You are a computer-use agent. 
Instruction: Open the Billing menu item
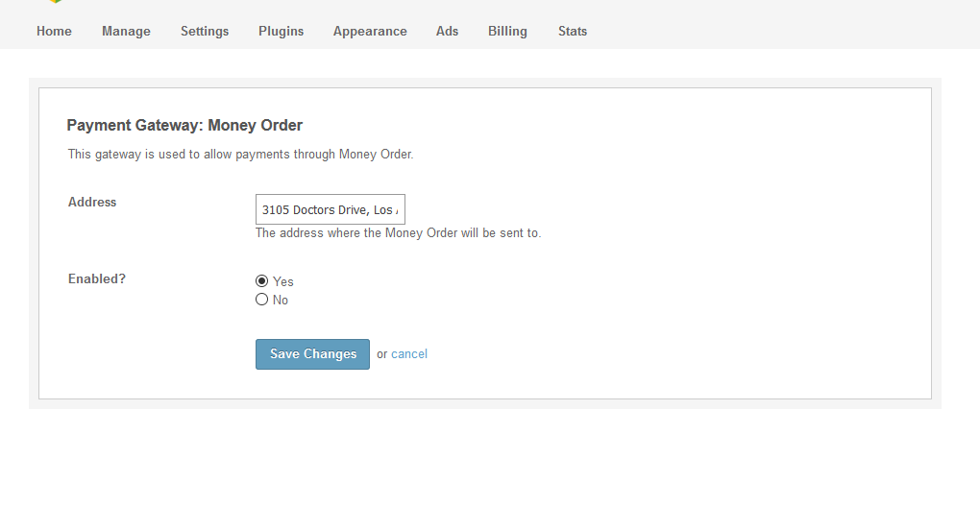(x=507, y=31)
